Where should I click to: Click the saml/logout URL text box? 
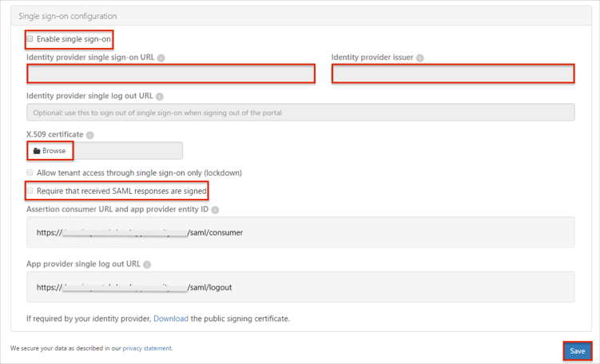[300, 287]
